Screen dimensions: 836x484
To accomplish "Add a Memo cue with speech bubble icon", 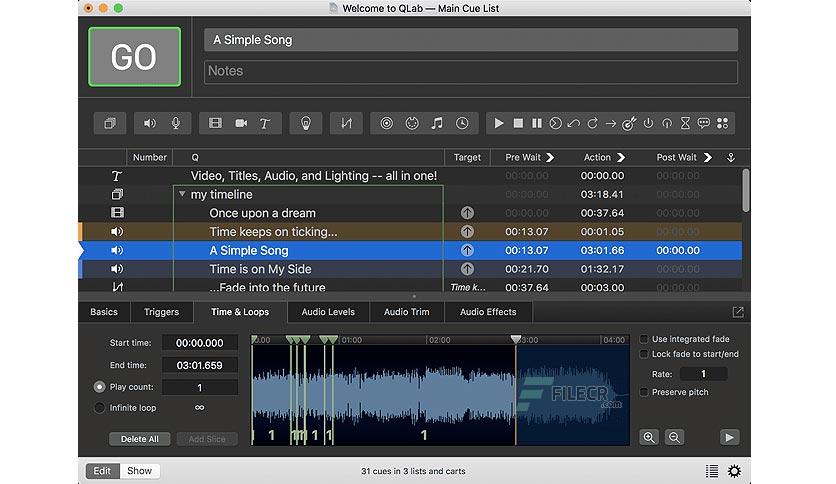I will pyautogui.click(x=704, y=124).
